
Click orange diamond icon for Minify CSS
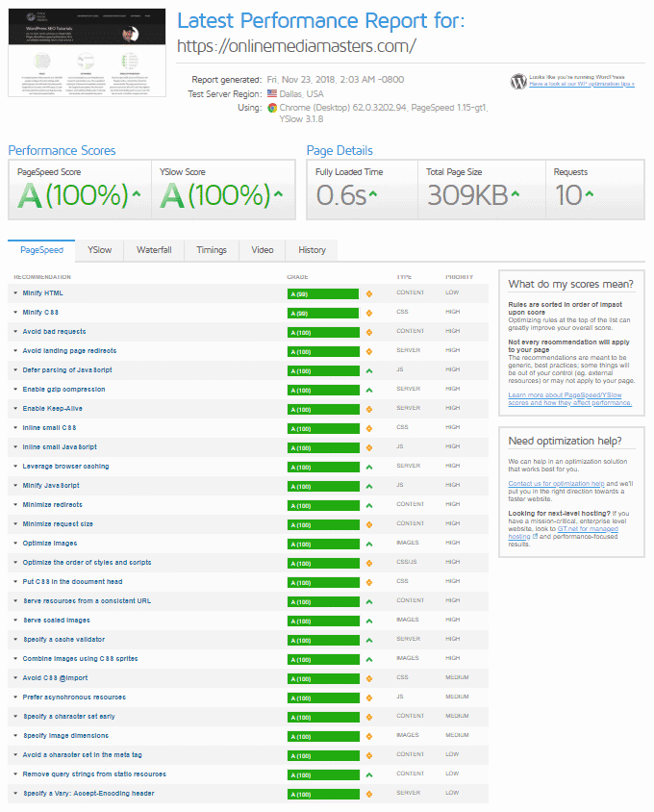369,314
